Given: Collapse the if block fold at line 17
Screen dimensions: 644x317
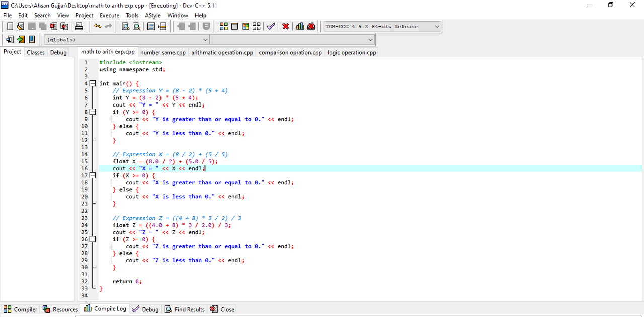Looking at the screenshot, I should [92, 175].
